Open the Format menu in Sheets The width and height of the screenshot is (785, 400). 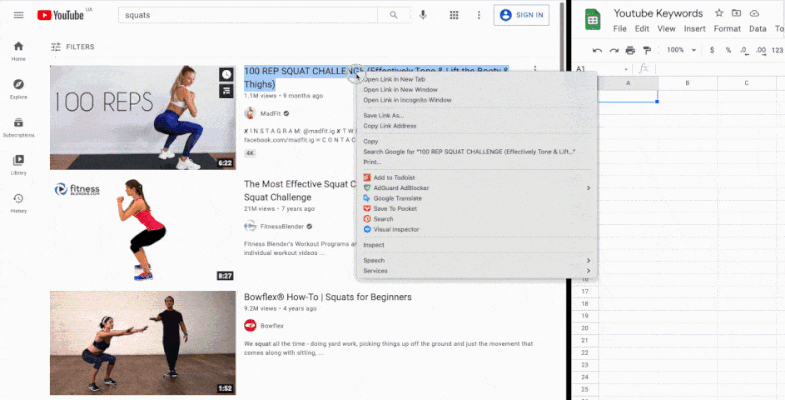pos(727,29)
